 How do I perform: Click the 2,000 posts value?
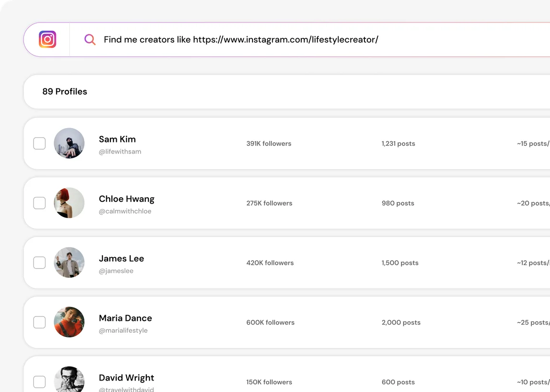coord(401,322)
